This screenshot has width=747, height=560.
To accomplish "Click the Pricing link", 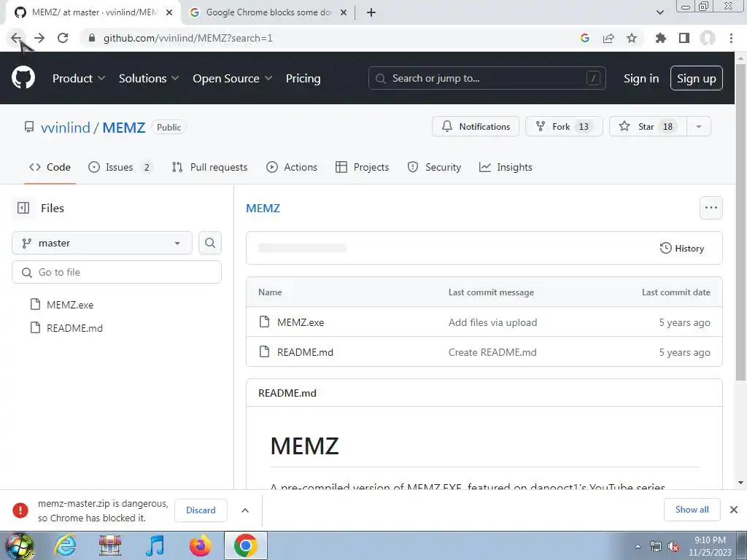I will coord(303,78).
